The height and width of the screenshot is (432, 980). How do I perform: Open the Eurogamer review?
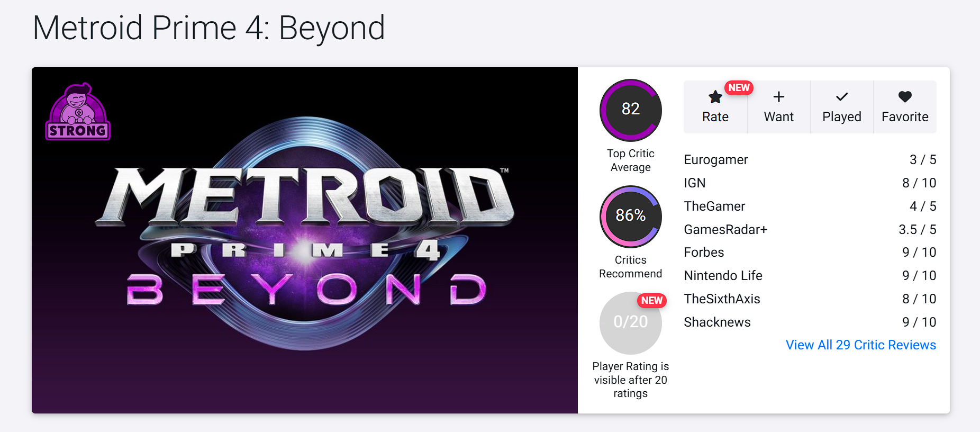point(715,160)
